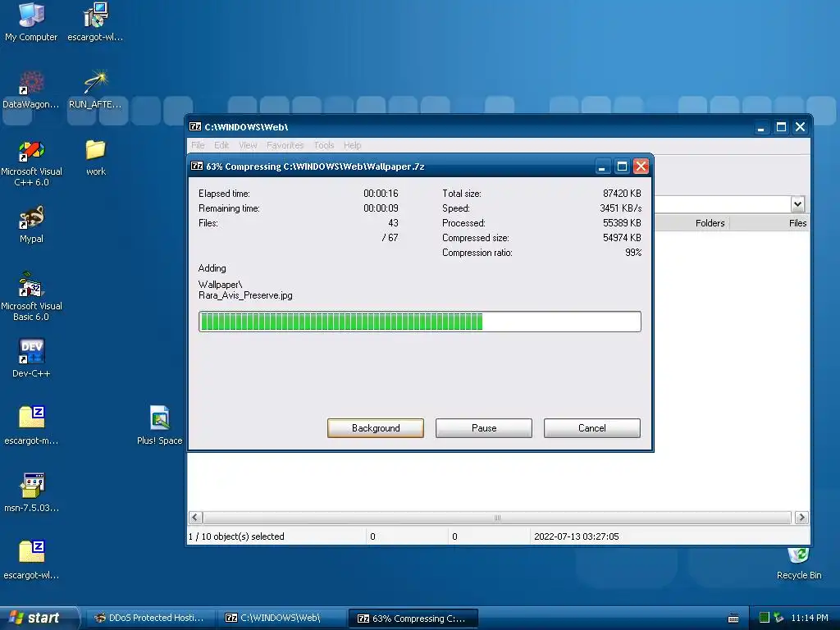Click the network tray icon
840x630 pixels.
pos(779,618)
